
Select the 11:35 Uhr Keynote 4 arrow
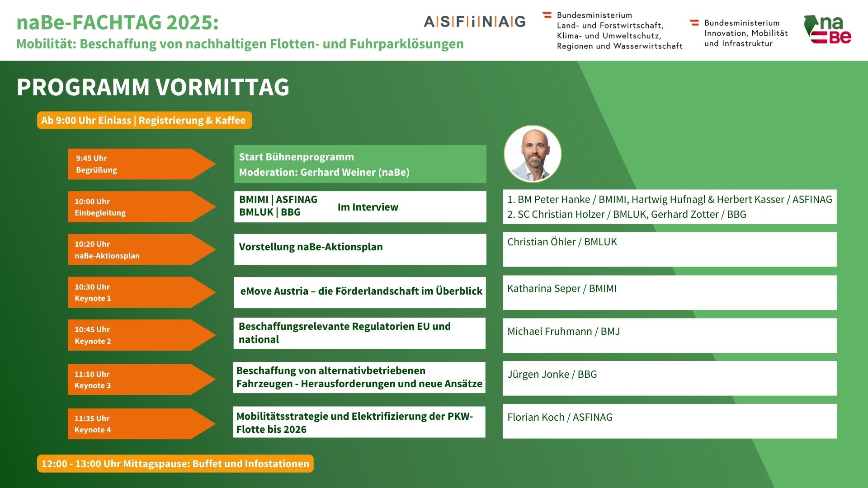pos(136,424)
